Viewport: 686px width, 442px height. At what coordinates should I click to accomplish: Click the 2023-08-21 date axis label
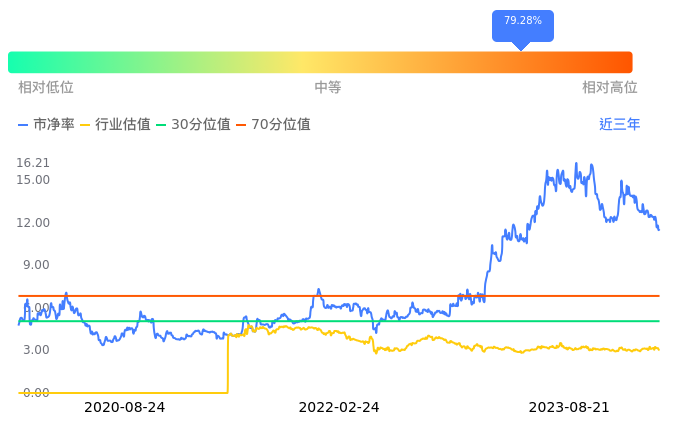568,408
